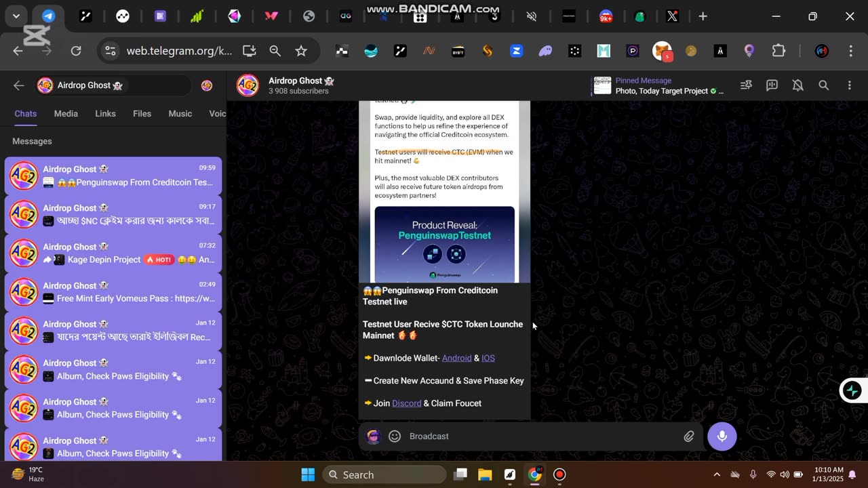The image size is (868, 488).
Task: Open File Explorer from the taskbar
Action: pyautogui.click(x=485, y=474)
